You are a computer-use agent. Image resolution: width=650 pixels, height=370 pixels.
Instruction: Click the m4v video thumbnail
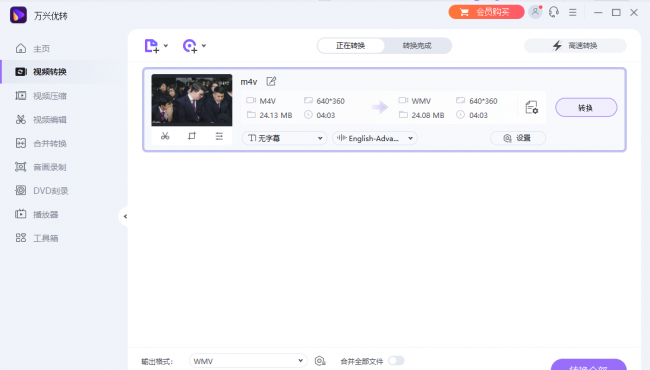[x=192, y=100]
